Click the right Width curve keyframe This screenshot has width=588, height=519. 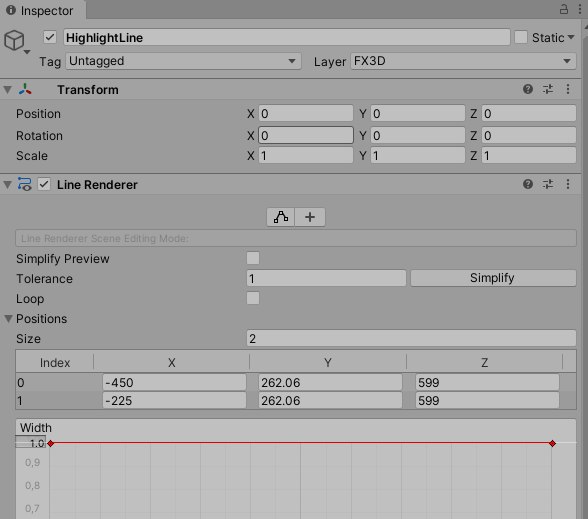click(x=552, y=444)
